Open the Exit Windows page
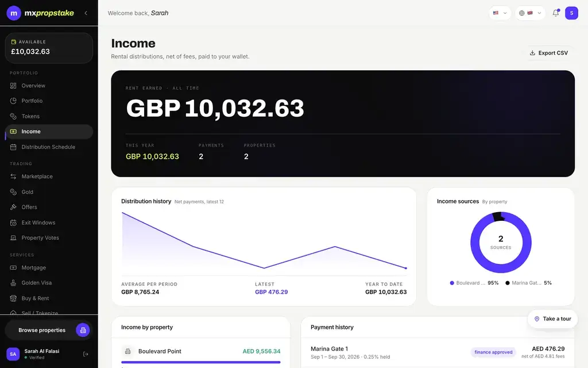This screenshot has width=588, height=368. pyautogui.click(x=49, y=223)
